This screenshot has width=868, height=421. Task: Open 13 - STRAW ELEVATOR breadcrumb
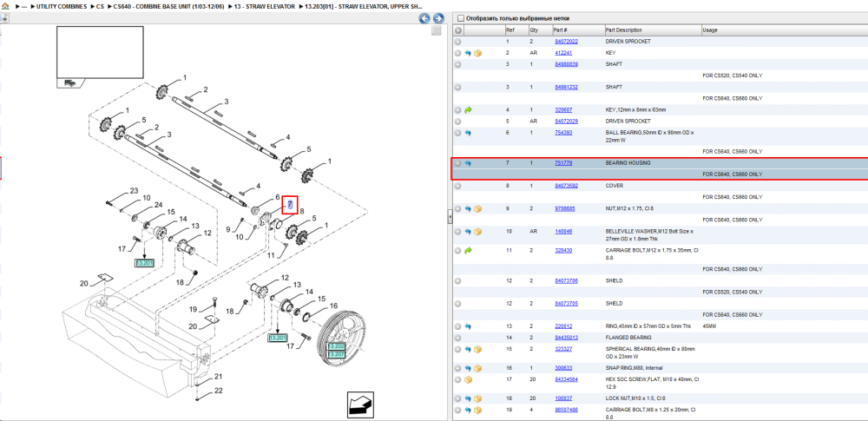tap(264, 6)
